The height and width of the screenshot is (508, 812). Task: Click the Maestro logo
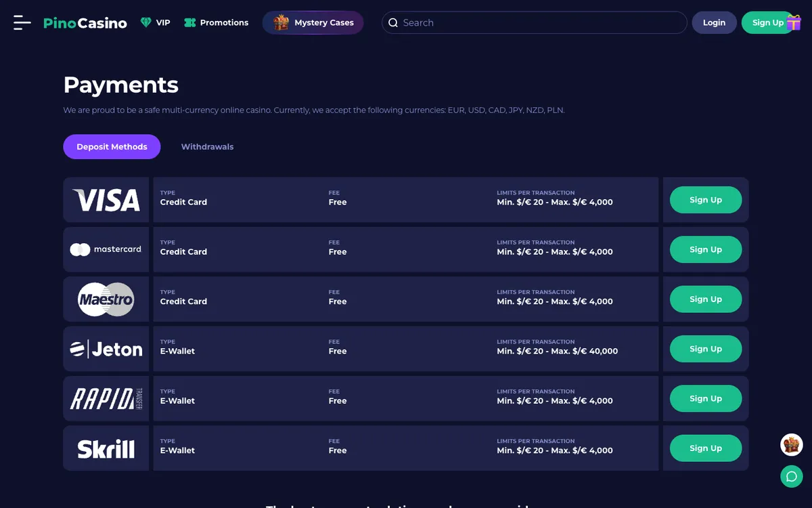tap(106, 299)
